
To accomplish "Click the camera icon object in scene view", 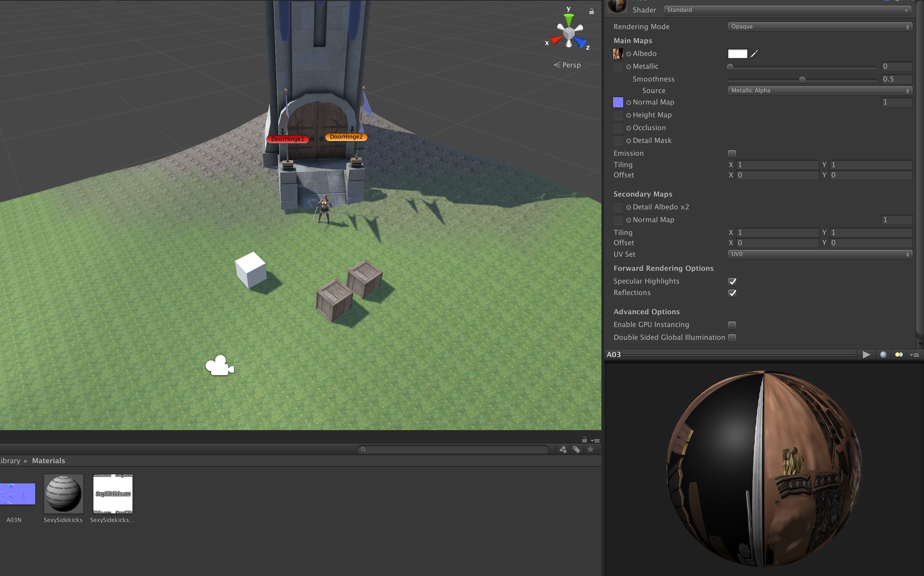I will (x=219, y=365).
